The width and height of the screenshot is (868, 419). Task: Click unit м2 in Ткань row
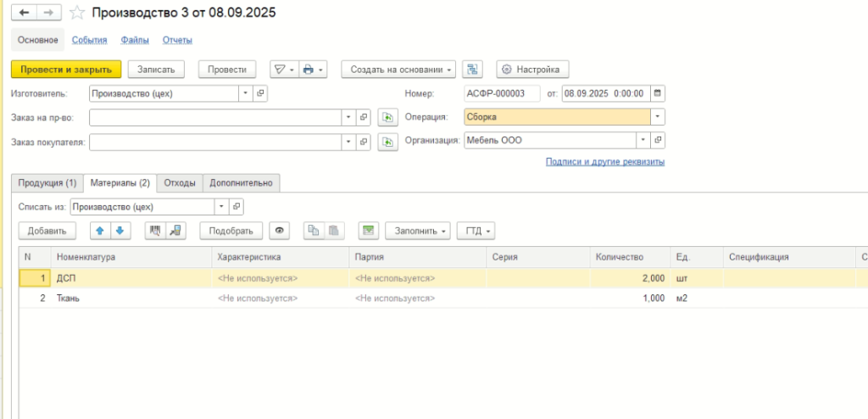click(682, 299)
